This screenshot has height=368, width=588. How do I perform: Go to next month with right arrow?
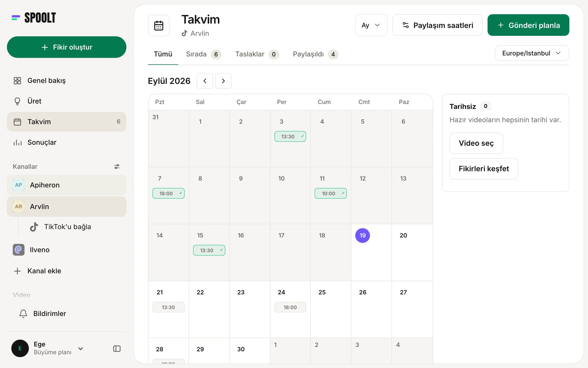(x=223, y=81)
